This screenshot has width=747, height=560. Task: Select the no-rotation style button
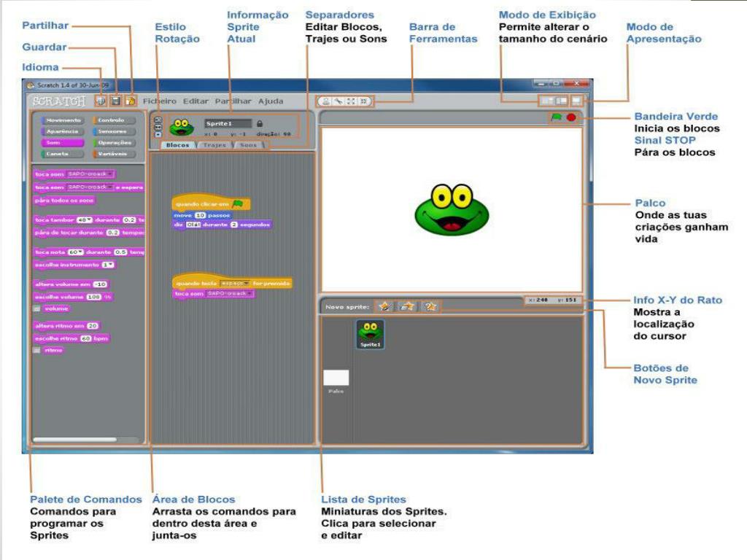click(158, 134)
